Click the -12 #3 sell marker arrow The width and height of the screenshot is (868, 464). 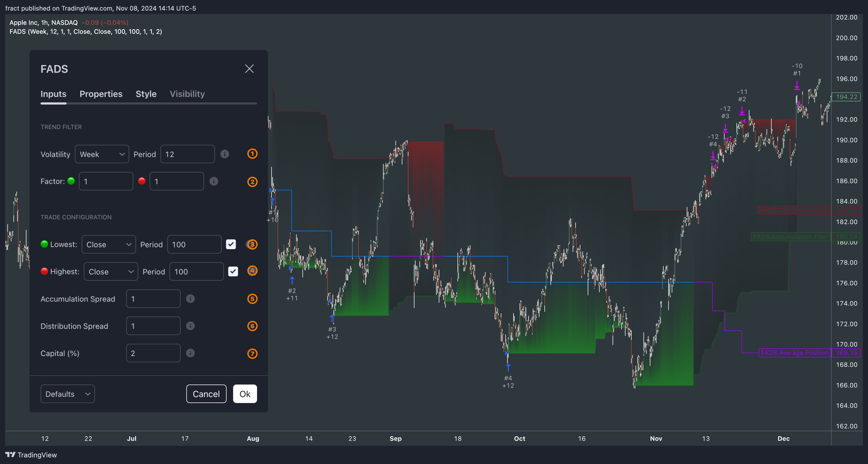point(725,128)
